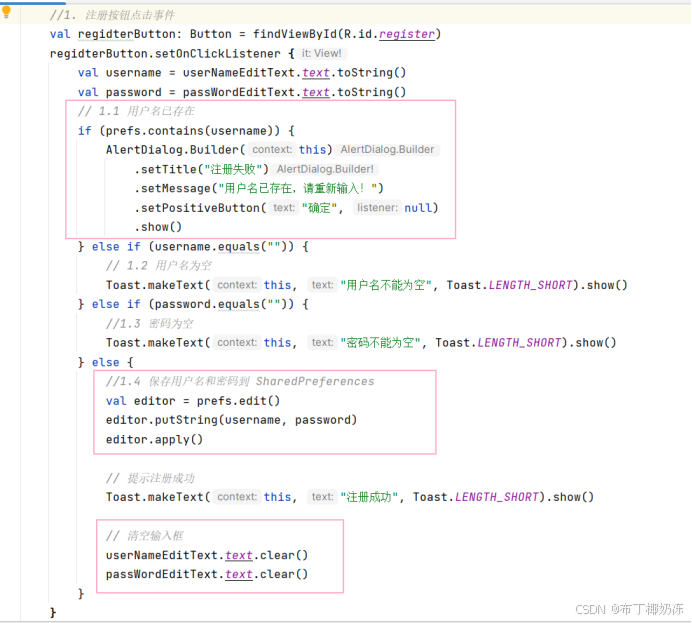Viewport: 692px width, 623px height.
Task: Click 'LENGTH_SHORT' in the 注册成功 toast line
Action: tap(497, 497)
